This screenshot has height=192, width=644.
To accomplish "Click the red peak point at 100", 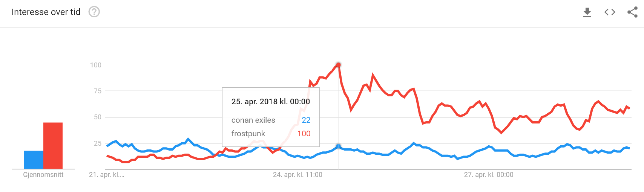I will pos(339,65).
